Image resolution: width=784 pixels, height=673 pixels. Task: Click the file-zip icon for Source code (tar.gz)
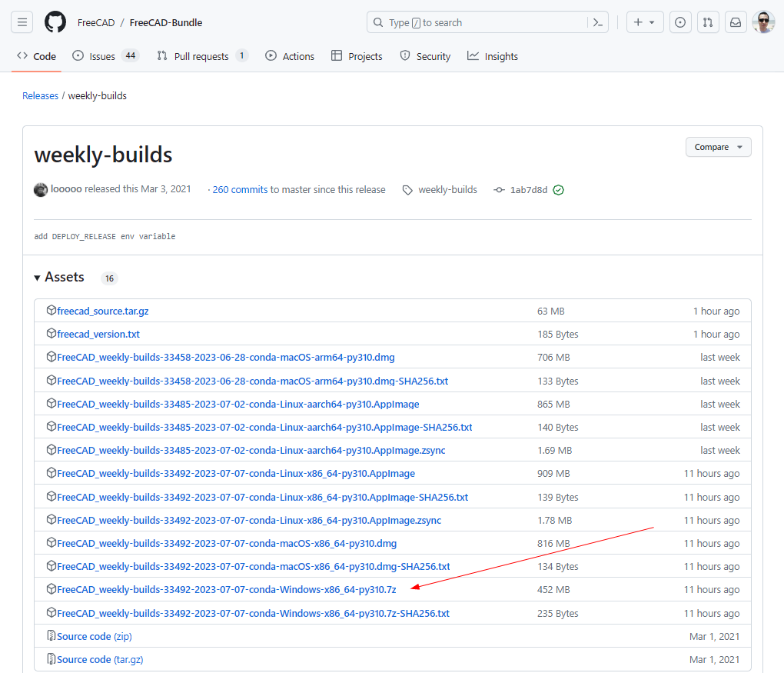[51, 658]
